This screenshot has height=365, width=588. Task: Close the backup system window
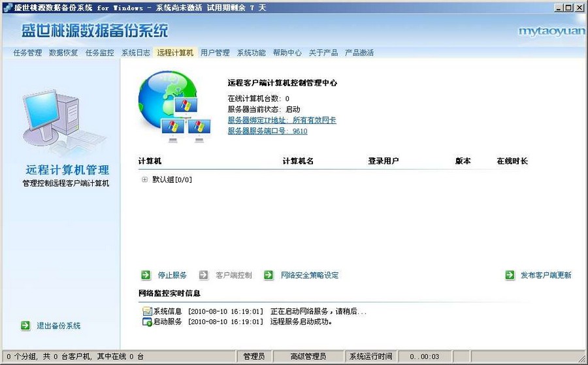(580, 7)
